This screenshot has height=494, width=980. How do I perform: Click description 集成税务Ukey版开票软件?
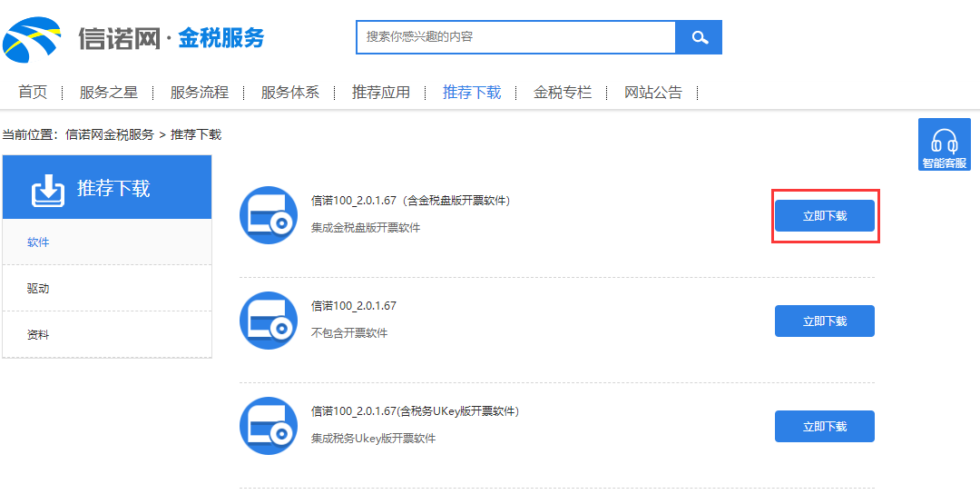tap(373, 439)
